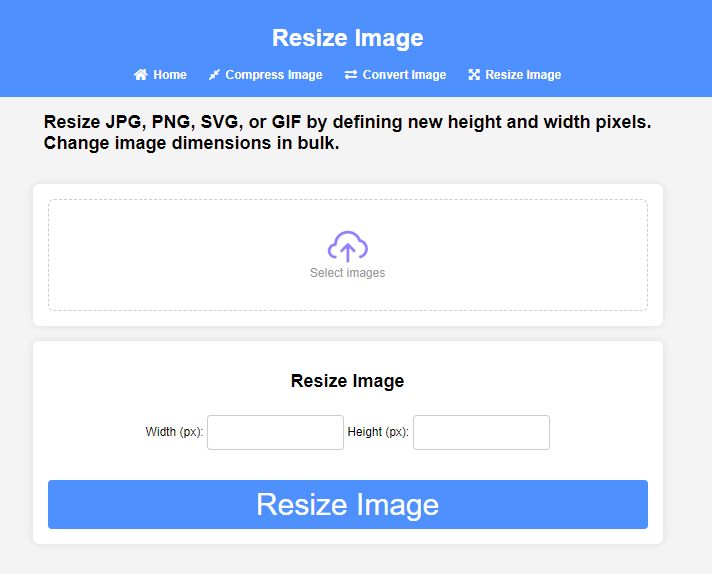The width and height of the screenshot is (712, 574).
Task: Click the Resize Image page title in header
Action: tap(348, 38)
